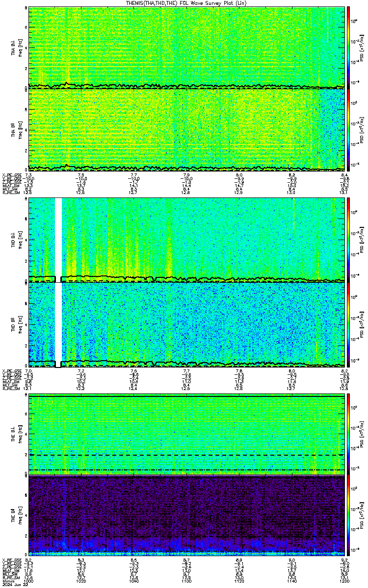368x588 pixels.
Task: Click the "1020" time tick label
Action: click(81, 581)
